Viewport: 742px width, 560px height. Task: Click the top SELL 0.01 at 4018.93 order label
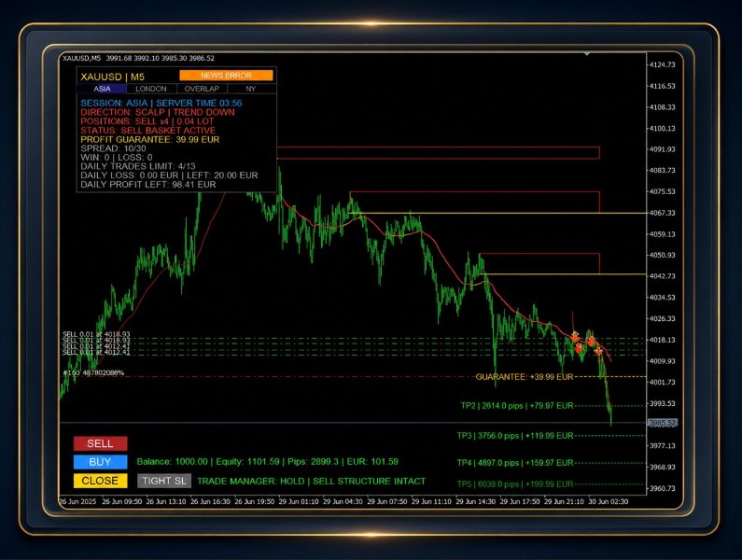tap(96, 334)
